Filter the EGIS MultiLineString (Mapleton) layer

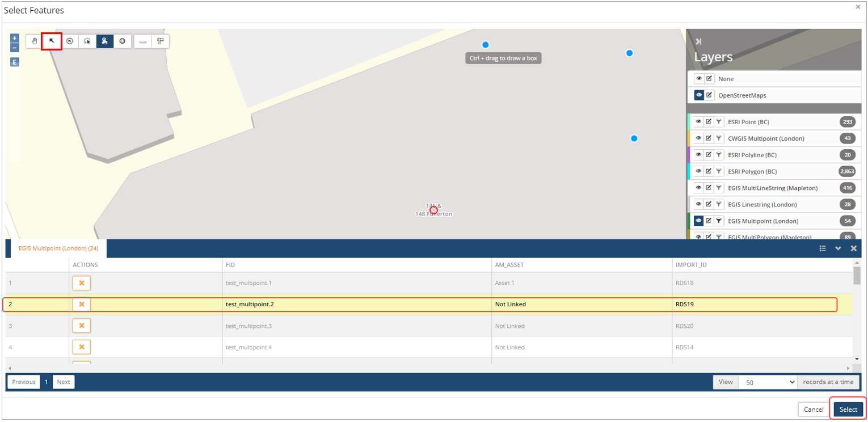(x=719, y=188)
